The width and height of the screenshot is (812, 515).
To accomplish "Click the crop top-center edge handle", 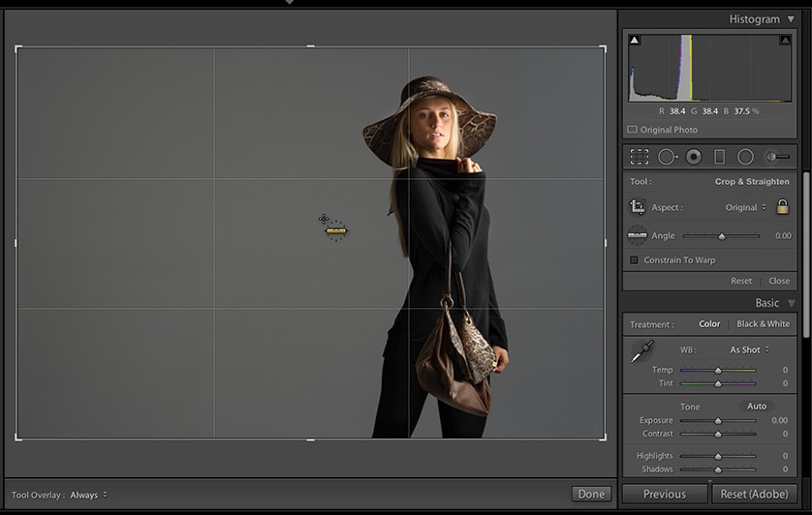I will [x=310, y=46].
